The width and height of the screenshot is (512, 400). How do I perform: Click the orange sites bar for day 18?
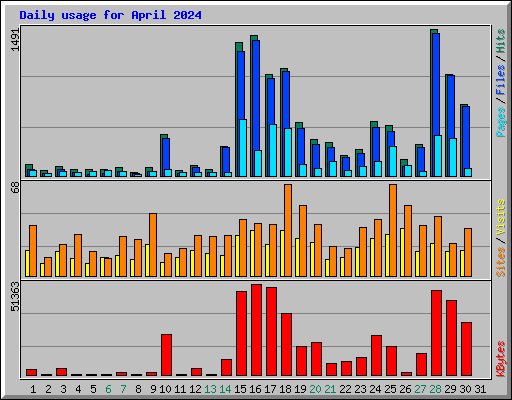(288, 230)
